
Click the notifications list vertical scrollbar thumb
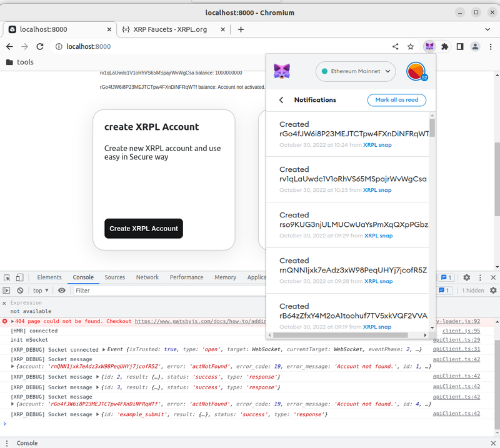[432, 128]
